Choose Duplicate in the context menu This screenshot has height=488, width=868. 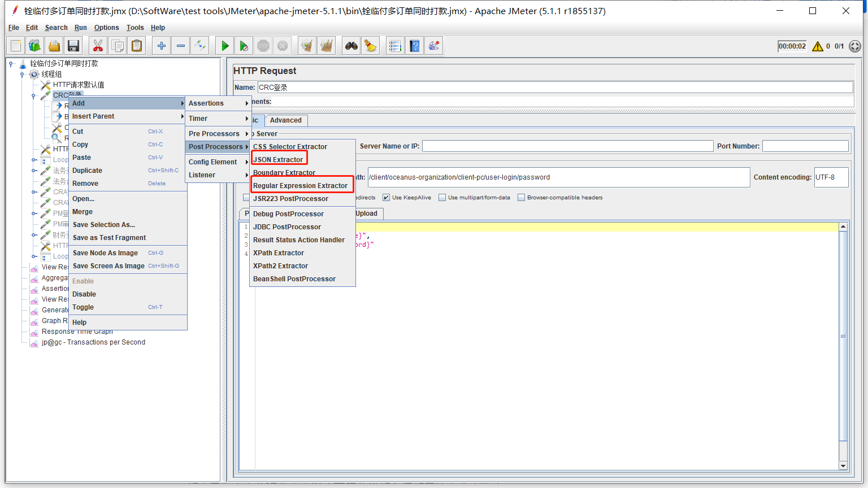[x=128, y=171]
